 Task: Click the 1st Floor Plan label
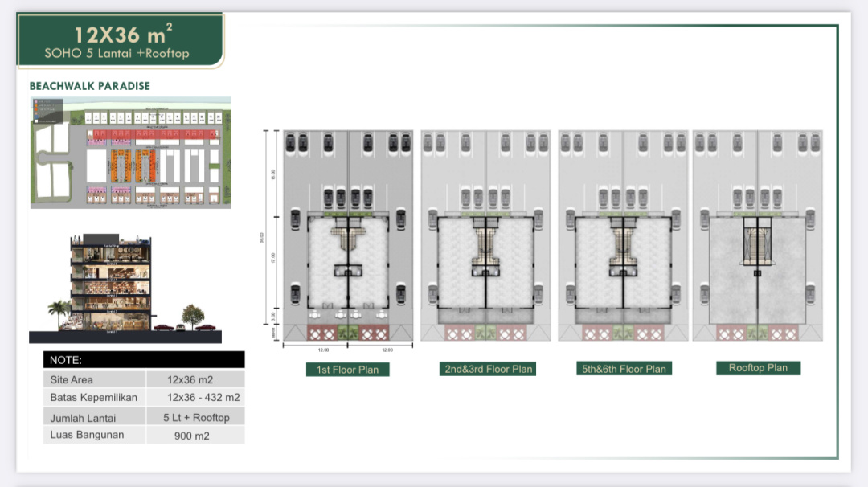click(x=347, y=370)
